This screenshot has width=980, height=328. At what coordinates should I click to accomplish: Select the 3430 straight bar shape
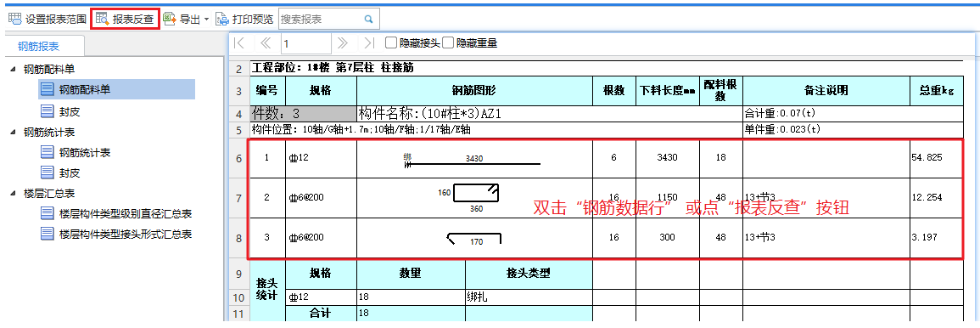tap(473, 161)
